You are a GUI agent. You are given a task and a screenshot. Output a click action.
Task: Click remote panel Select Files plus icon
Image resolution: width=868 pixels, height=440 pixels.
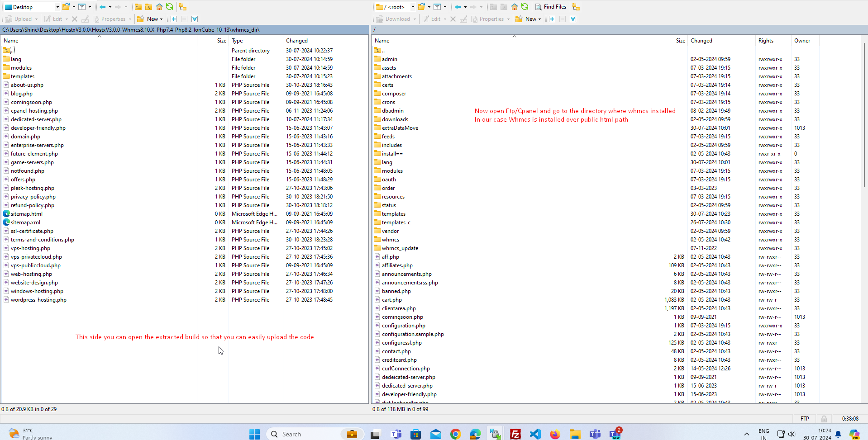tap(552, 19)
